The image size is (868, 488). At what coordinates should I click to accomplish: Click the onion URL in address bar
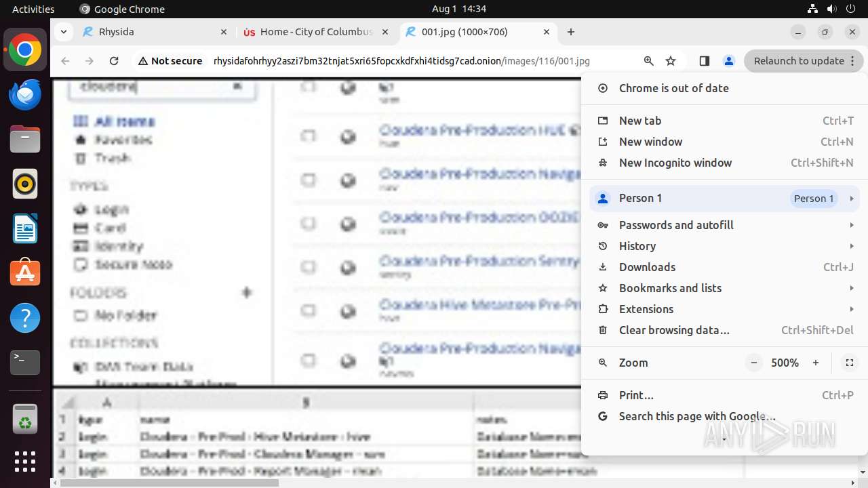click(401, 61)
